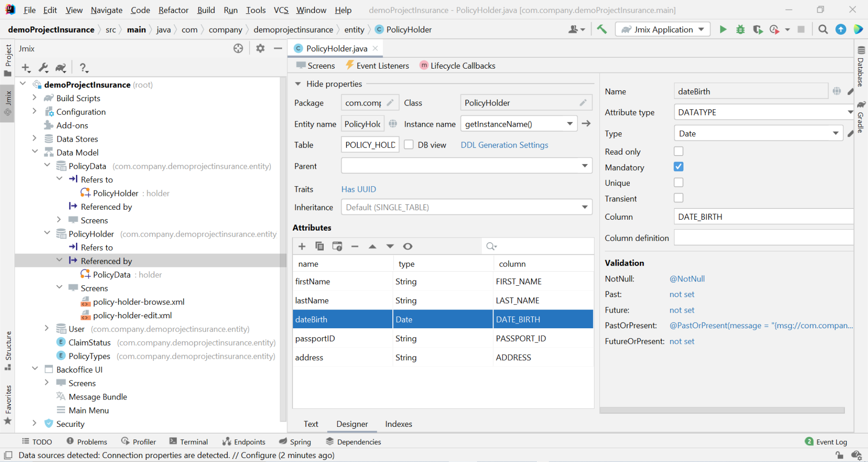The image size is (868, 462).
Task: Expand the User entity node
Action: (x=47, y=328)
